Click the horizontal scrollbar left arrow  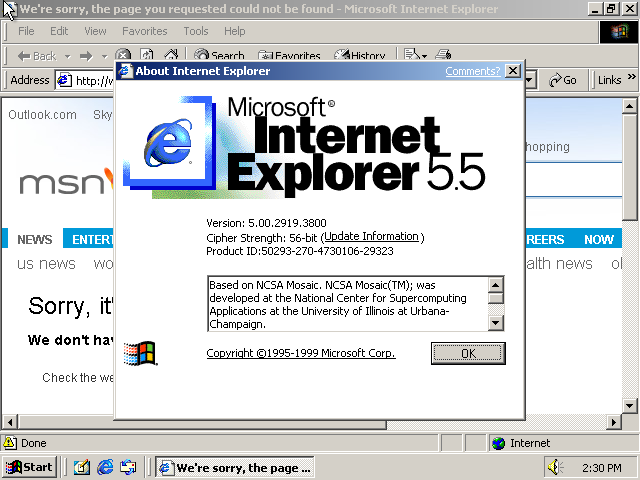[10, 422]
